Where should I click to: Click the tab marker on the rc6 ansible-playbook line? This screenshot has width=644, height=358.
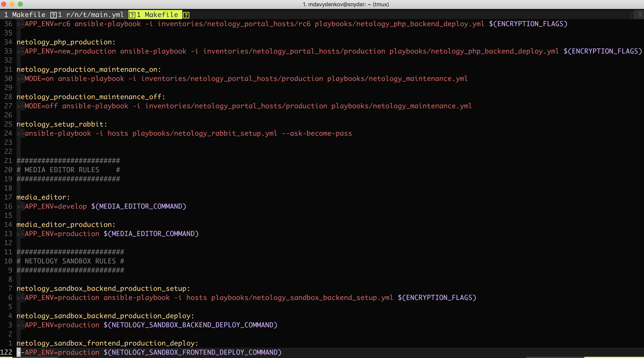point(20,24)
